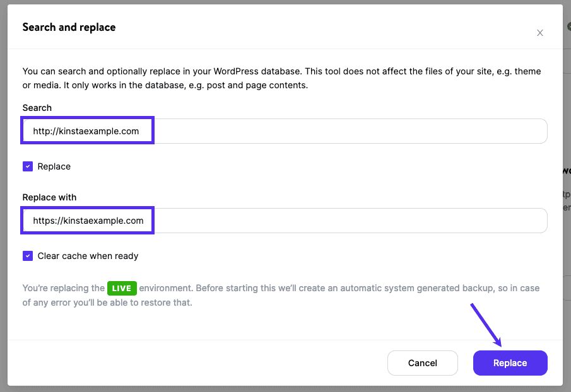The width and height of the screenshot is (571, 392).
Task: Click the dimmed background right of the dialog
Action: pyautogui.click(x=567, y=126)
